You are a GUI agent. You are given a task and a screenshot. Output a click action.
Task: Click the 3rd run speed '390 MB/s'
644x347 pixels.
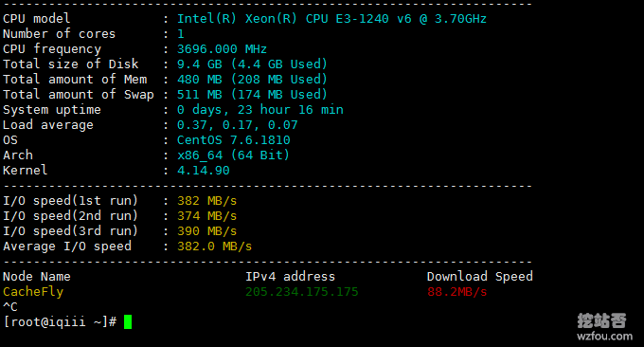click(x=206, y=231)
